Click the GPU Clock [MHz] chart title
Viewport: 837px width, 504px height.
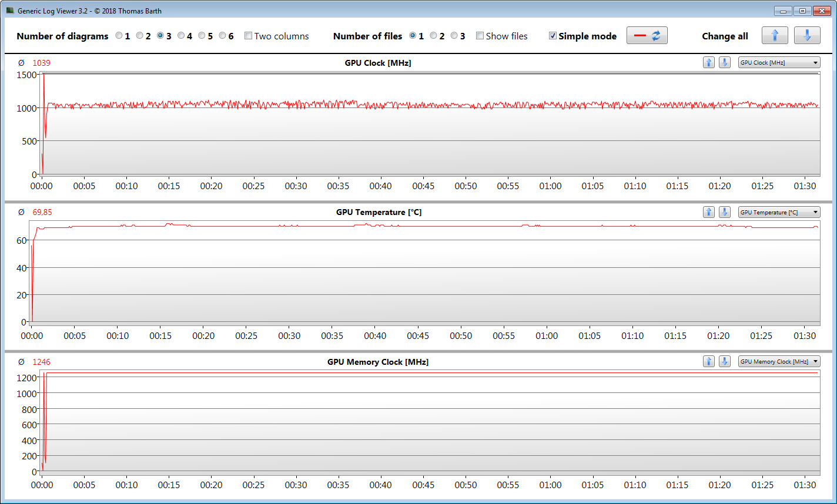click(x=378, y=63)
